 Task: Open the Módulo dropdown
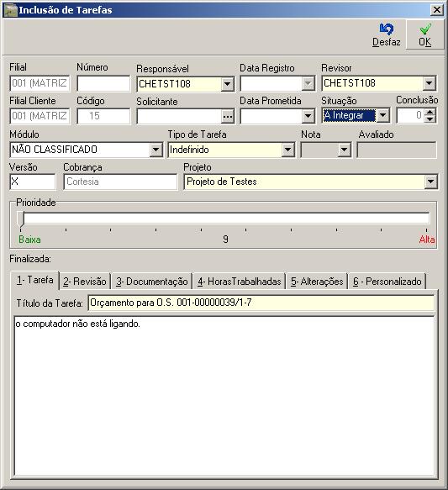point(155,150)
